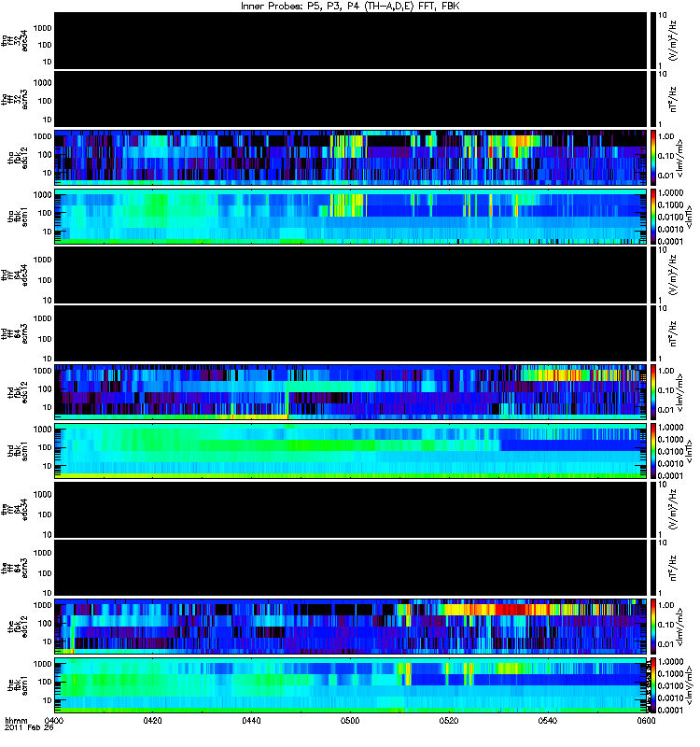Screen dimensions: 700x747
Task: Click the thd fbk edc12 rainbow color bar
Action: (x=652, y=392)
